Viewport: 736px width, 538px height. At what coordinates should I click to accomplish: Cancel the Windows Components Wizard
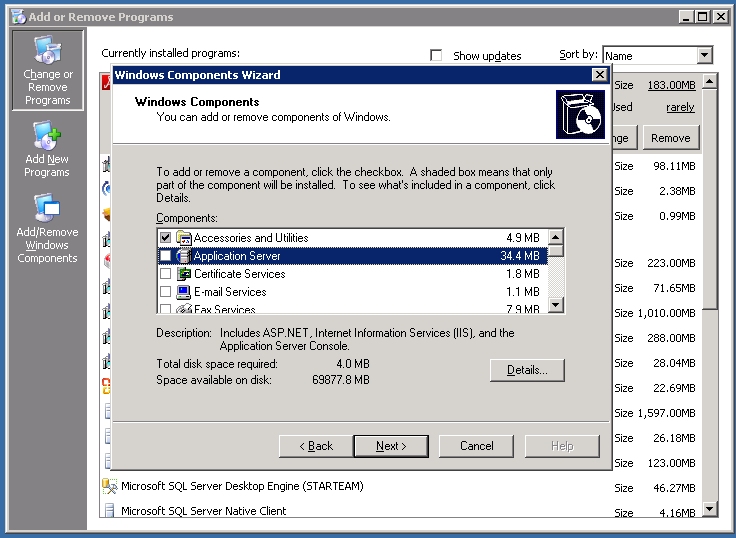[476, 446]
